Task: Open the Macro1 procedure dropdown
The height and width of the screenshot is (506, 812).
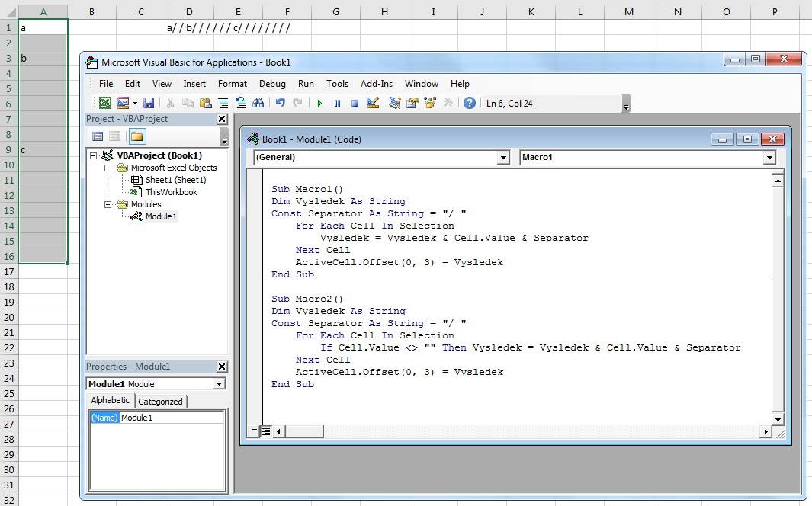Action: [x=769, y=157]
